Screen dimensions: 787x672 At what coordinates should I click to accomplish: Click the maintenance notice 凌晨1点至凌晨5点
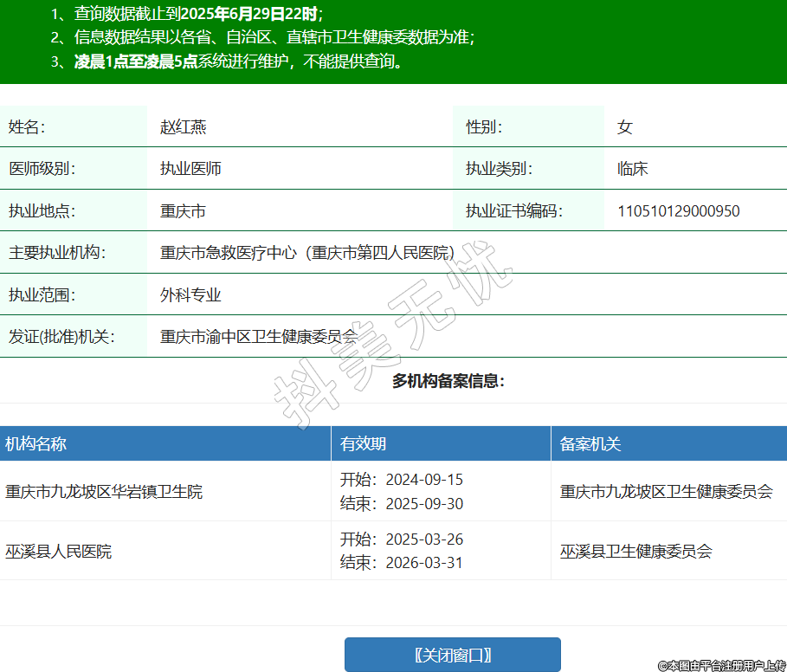tap(136, 61)
